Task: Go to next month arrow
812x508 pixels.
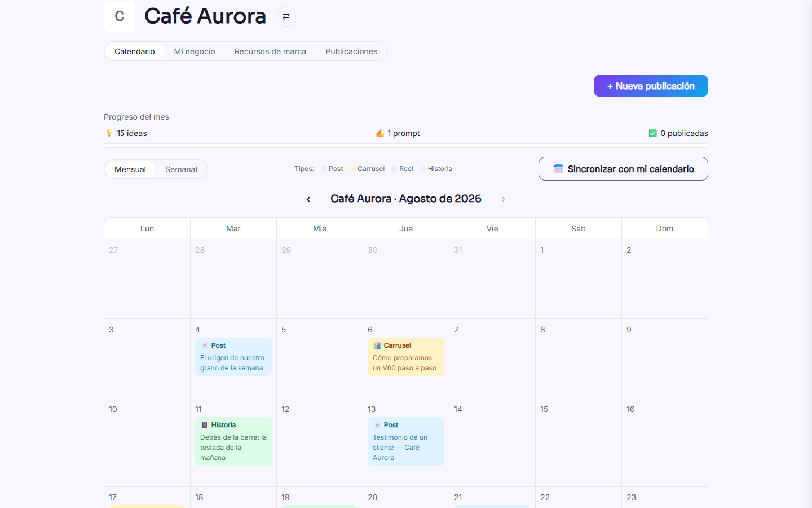Action: tap(504, 199)
